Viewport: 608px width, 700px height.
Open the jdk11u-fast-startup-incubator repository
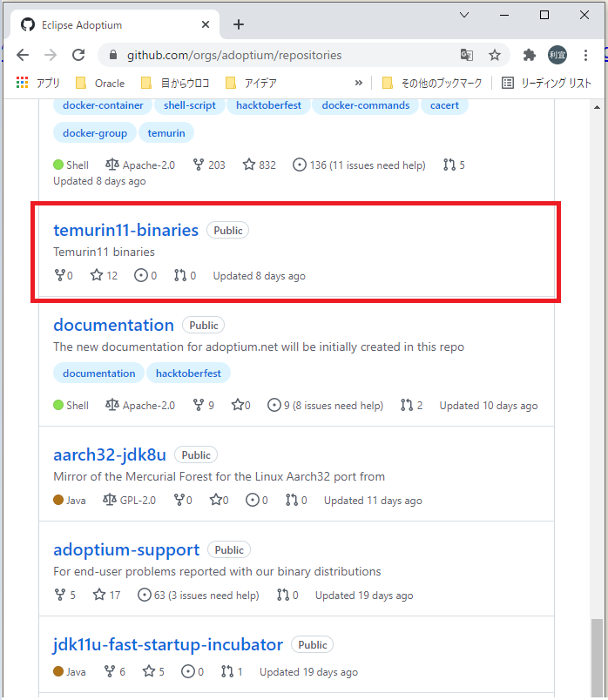pos(168,644)
